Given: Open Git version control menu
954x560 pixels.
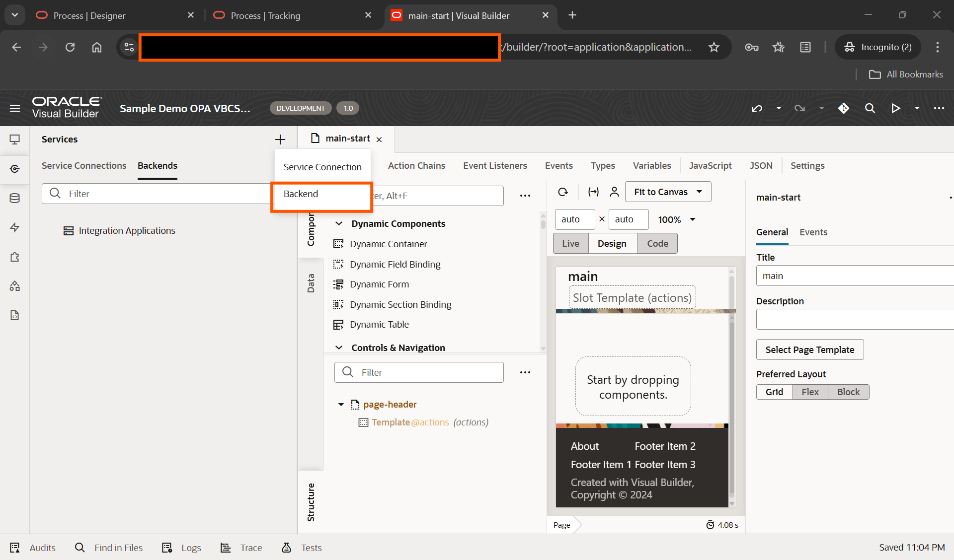Looking at the screenshot, I should point(844,108).
